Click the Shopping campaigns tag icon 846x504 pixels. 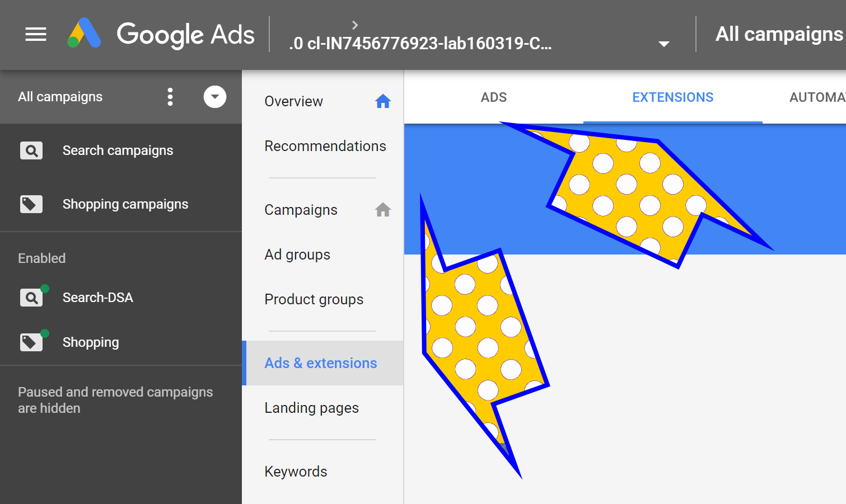[31, 204]
